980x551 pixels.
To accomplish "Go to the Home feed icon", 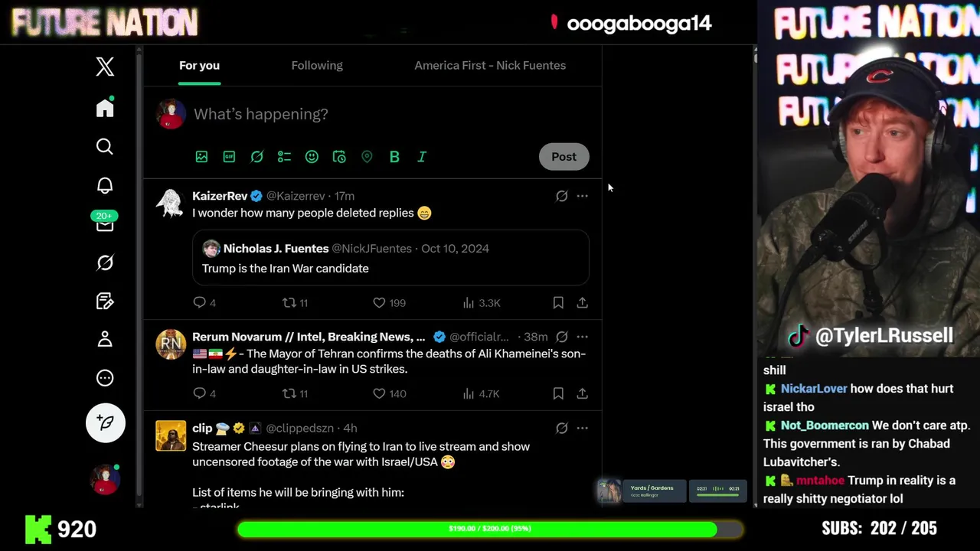I will (105, 108).
